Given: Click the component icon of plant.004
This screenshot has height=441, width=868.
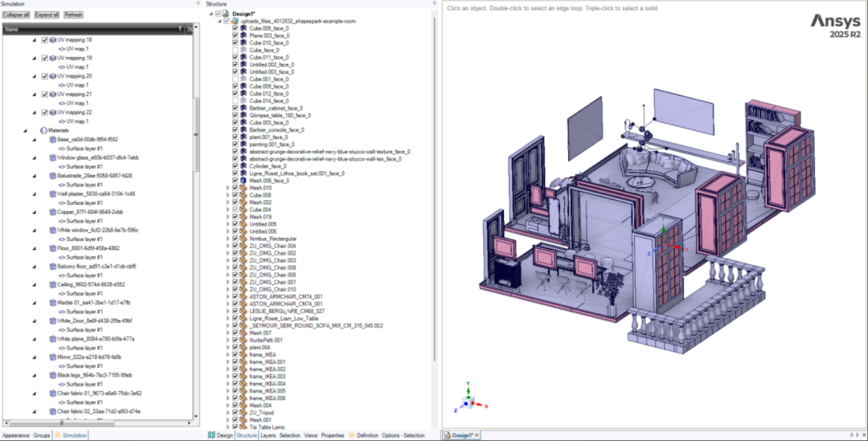Looking at the screenshot, I should 244,348.
